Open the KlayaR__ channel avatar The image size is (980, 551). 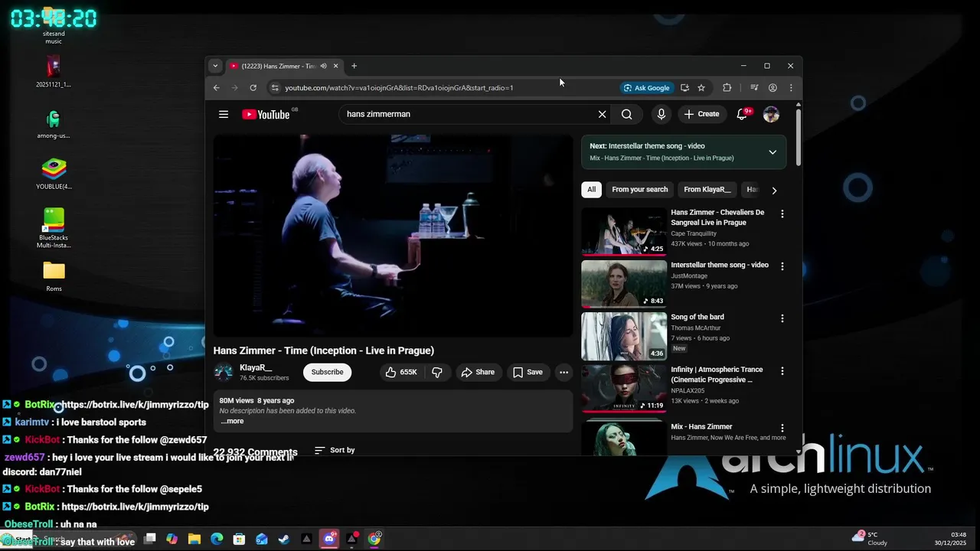click(224, 372)
